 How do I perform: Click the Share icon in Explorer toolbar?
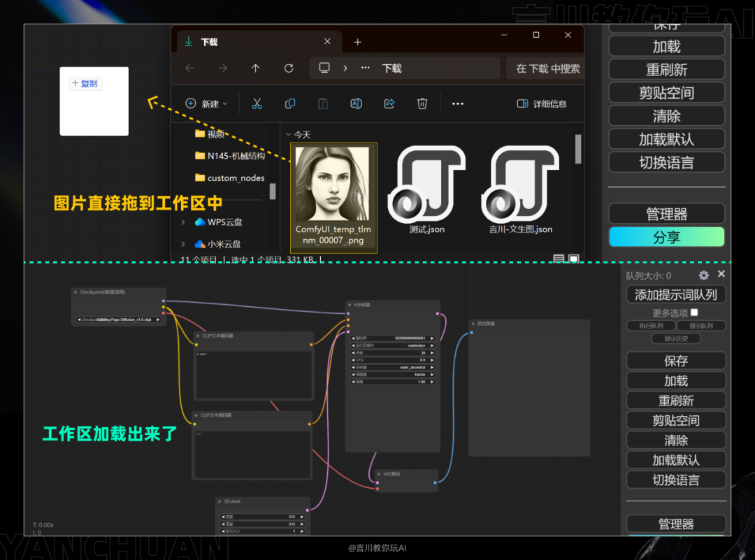coord(389,103)
